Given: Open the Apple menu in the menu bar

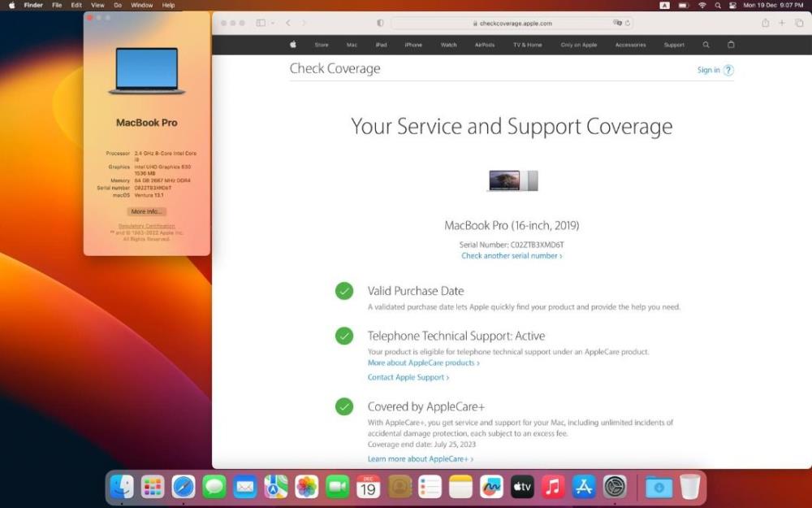Looking at the screenshot, I should tap(12, 5).
